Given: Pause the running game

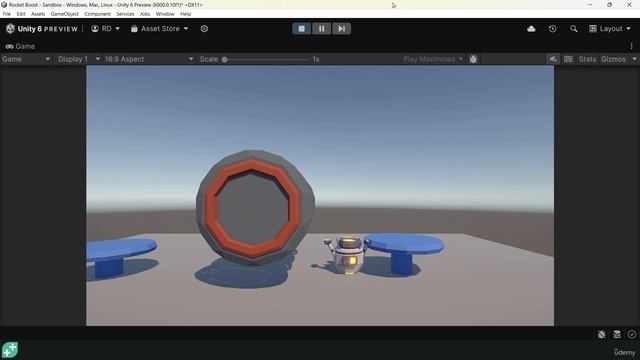Looking at the screenshot, I should pos(321,29).
